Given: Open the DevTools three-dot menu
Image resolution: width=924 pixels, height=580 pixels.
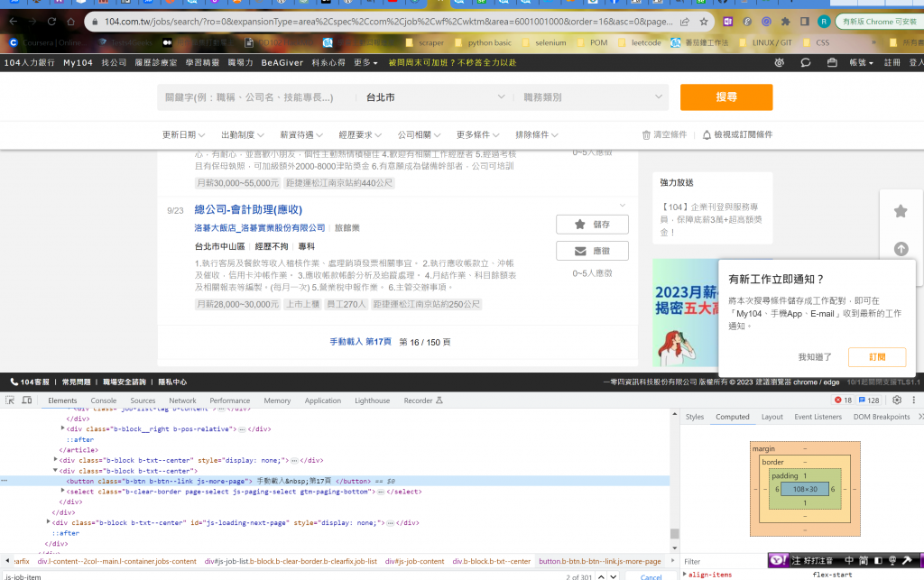Looking at the screenshot, I should [914, 400].
